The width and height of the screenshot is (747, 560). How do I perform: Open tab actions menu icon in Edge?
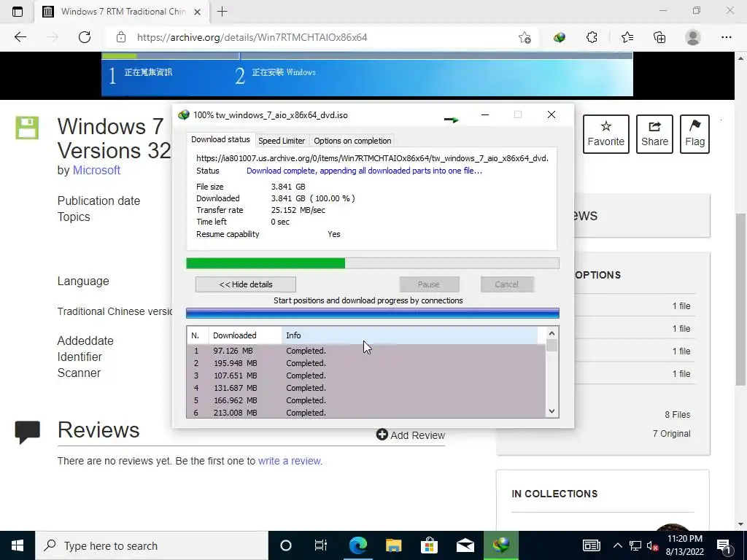click(18, 12)
